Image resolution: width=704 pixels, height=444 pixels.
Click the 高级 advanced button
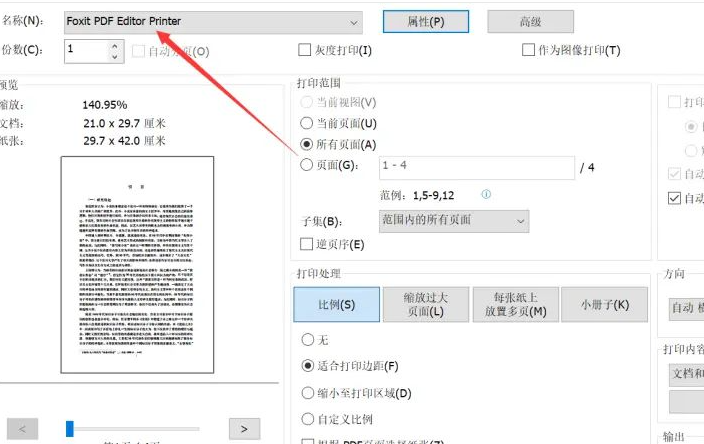coord(530,22)
